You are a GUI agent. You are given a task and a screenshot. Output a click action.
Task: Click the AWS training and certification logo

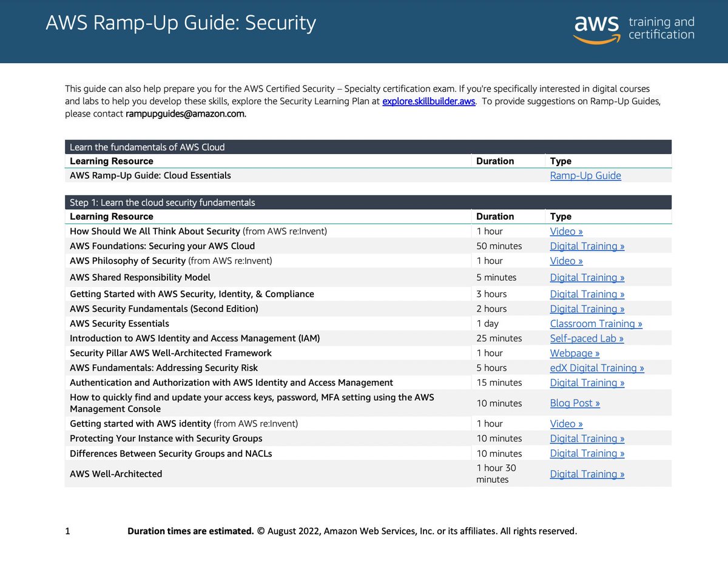pos(633,28)
